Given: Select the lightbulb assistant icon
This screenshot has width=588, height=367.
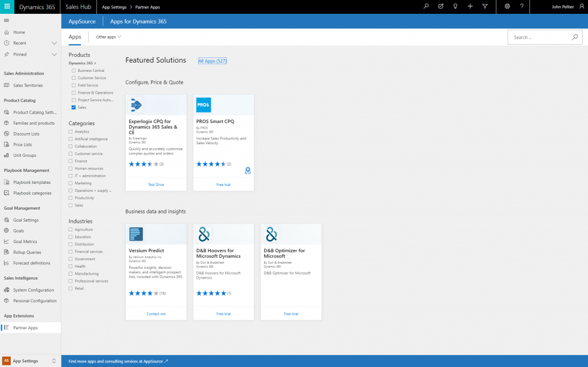Looking at the screenshot, I should tap(455, 7).
